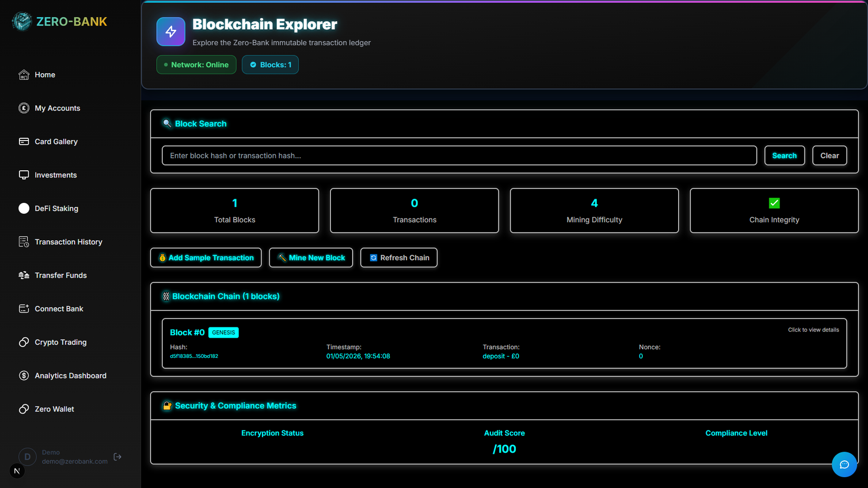Viewport: 868px width, 488px height.
Task: Click Refresh Chain button
Action: pos(399,258)
